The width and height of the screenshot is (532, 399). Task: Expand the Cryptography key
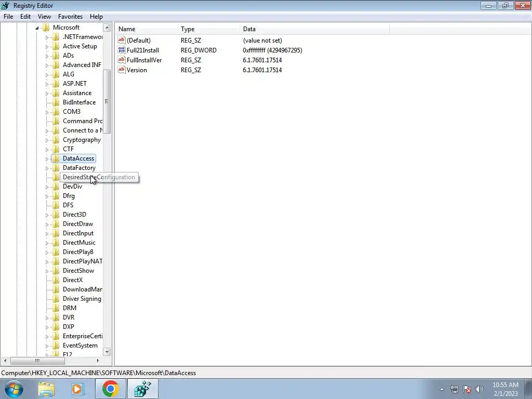[x=47, y=140]
